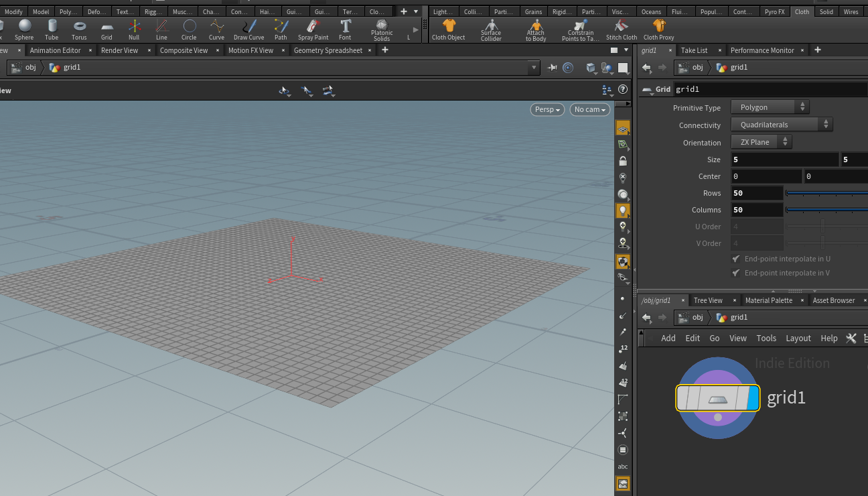Add a new tab beside Performance Monitor
The width and height of the screenshot is (868, 496).
click(817, 50)
